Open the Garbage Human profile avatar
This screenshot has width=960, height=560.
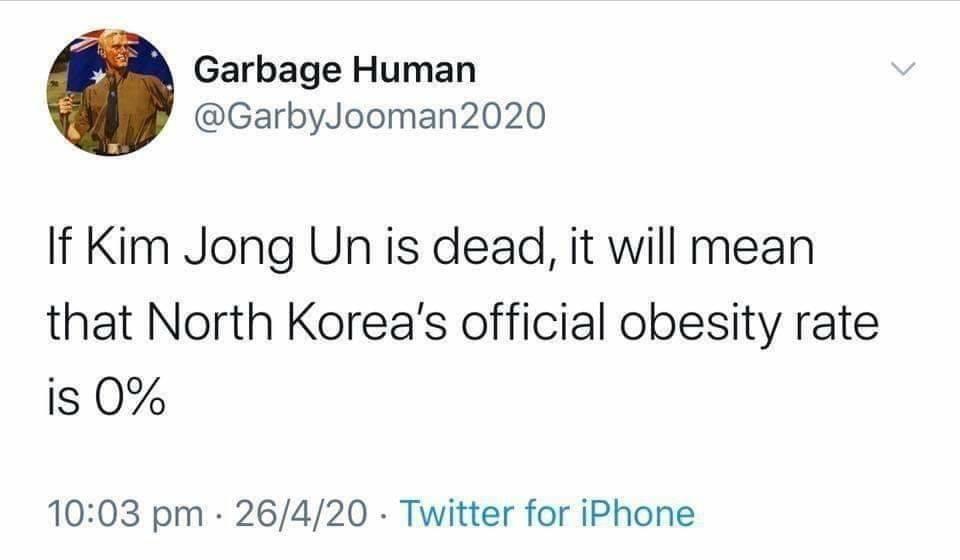click(x=110, y=92)
